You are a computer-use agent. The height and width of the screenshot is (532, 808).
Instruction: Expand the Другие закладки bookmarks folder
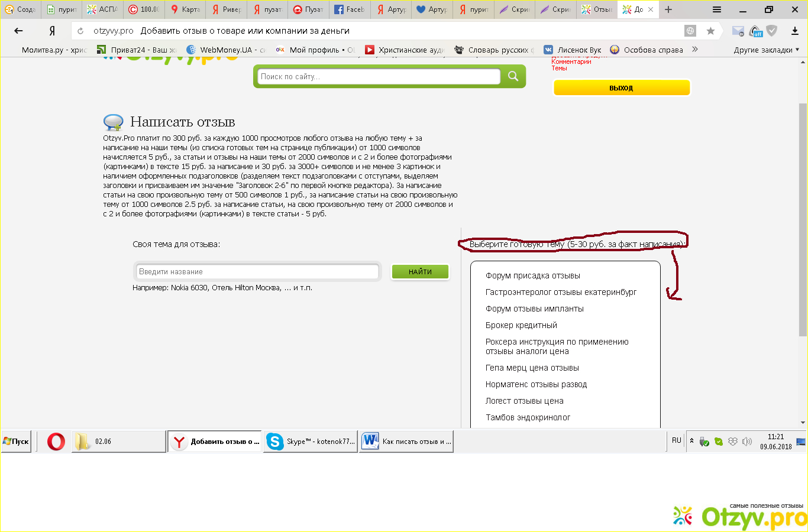[766, 50]
